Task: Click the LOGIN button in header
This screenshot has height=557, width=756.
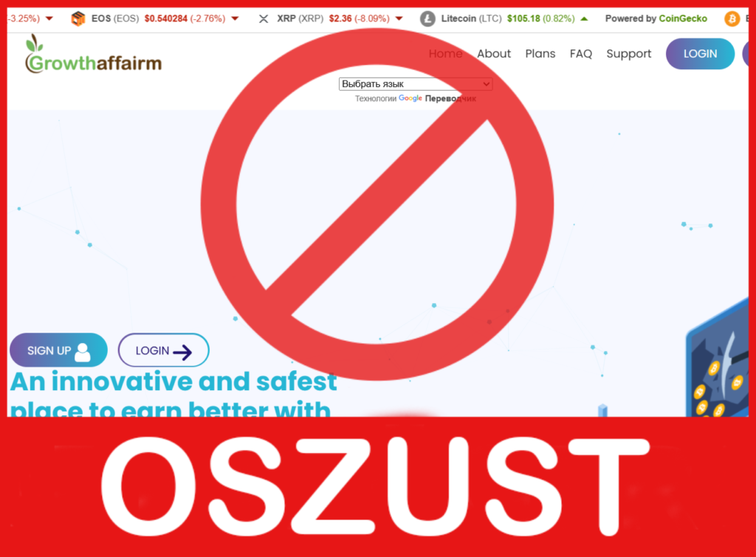Action: coord(700,53)
